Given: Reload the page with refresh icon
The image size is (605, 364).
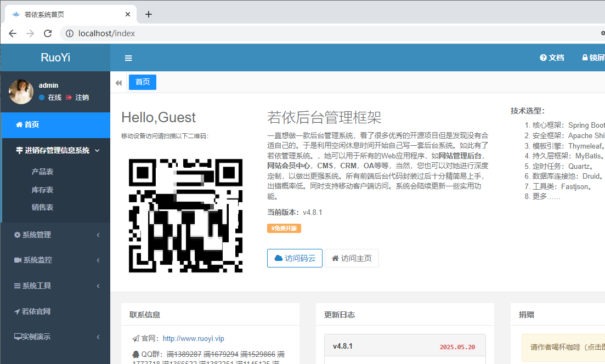Looking at the screenshot, I should [48, 33].
